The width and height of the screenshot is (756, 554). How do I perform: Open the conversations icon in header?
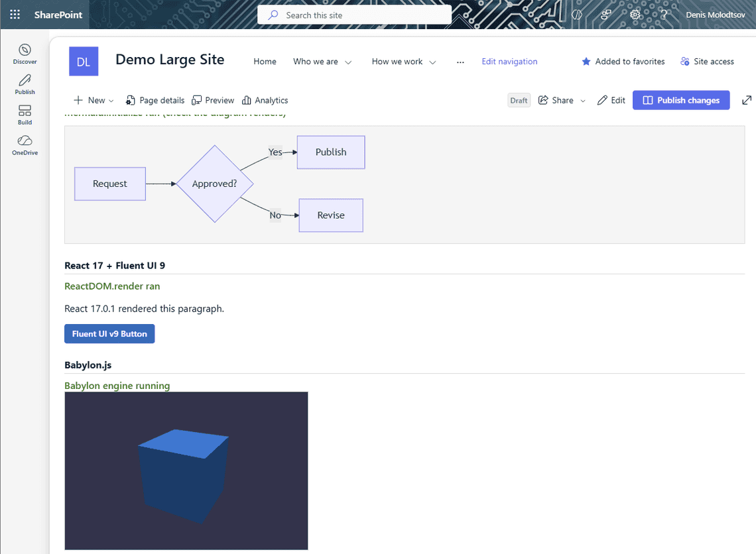606,15
